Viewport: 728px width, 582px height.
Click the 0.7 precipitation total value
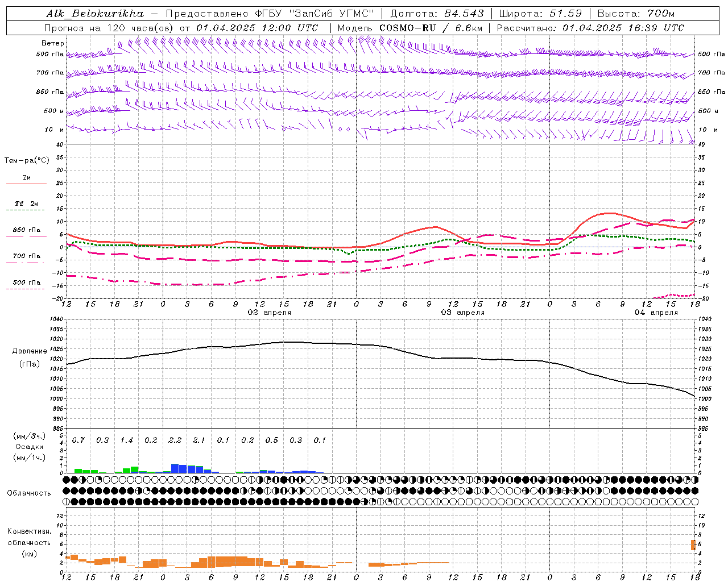(x=78, y=440)
